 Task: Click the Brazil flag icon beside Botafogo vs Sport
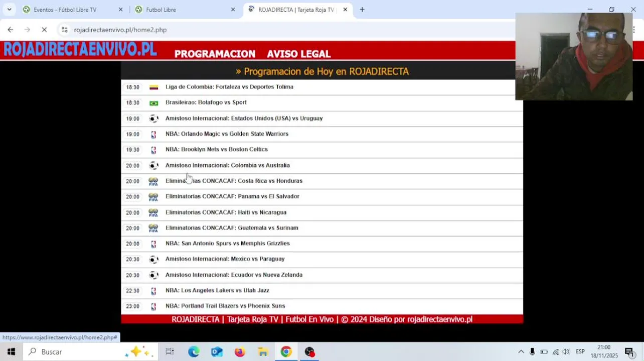click(x=153, y=103)
